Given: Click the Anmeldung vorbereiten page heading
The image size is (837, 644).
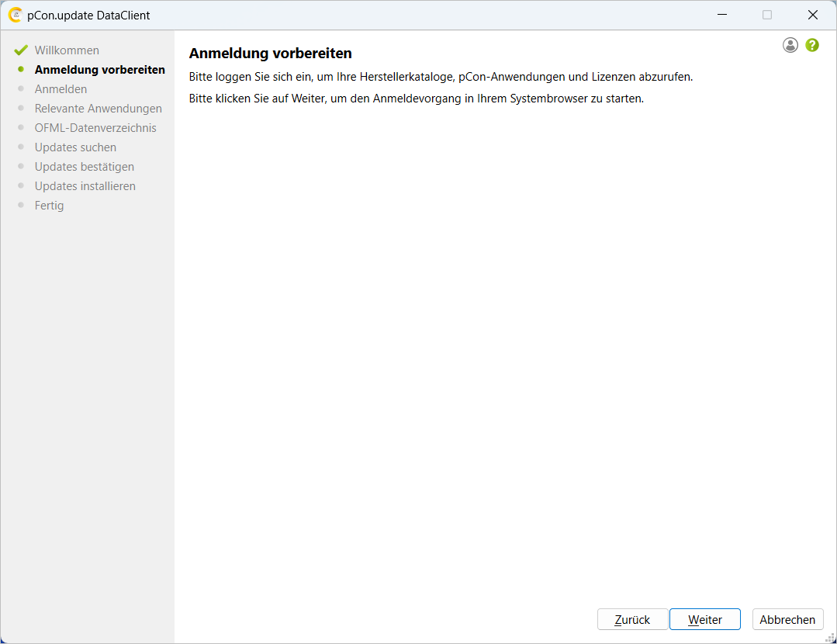Looking at the screenshot, I should pos(270,54).
